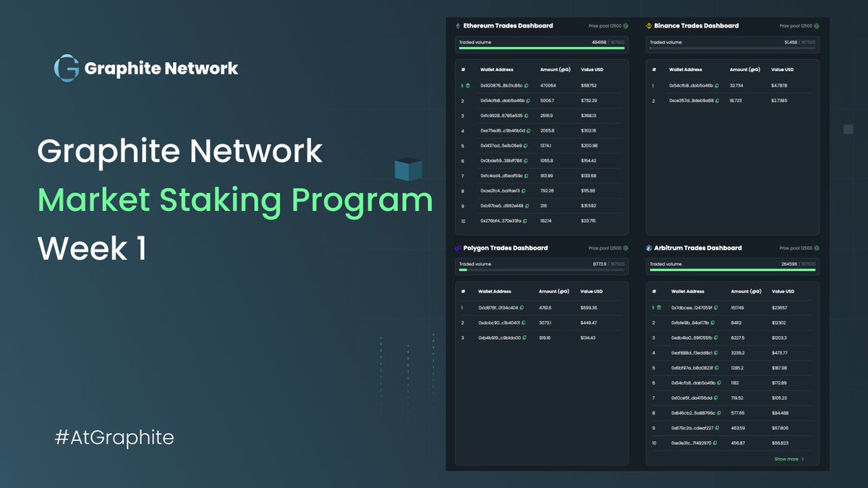Copy Arbitrum wallet address 0x6bf97a...b8a0823f
This screenshot has height=488, width=868.
(716, 368)
